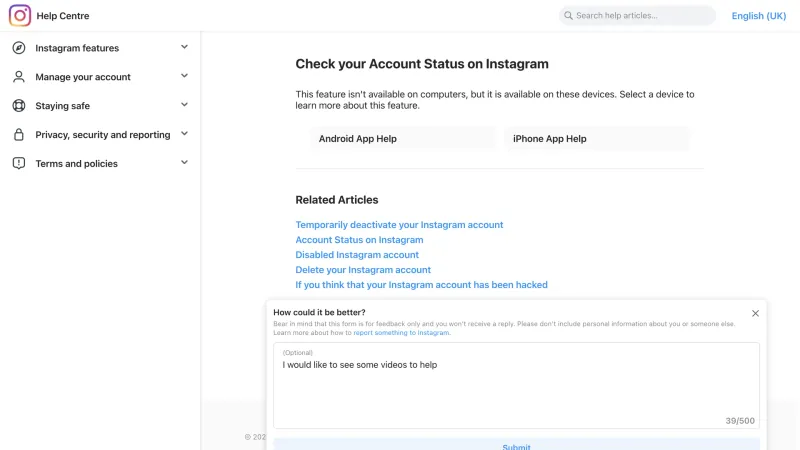Expand the Instagram features chevron
Screen dimensions: 800x450
[x=184, y=47]
